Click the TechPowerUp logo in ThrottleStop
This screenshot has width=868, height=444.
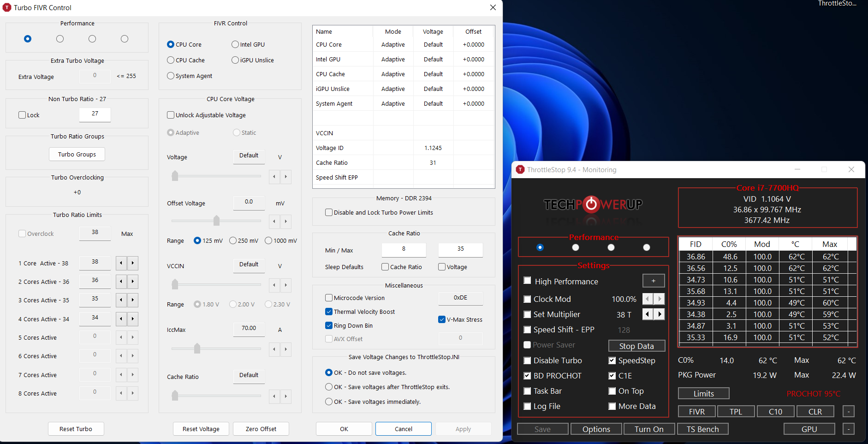click(593, 204)
